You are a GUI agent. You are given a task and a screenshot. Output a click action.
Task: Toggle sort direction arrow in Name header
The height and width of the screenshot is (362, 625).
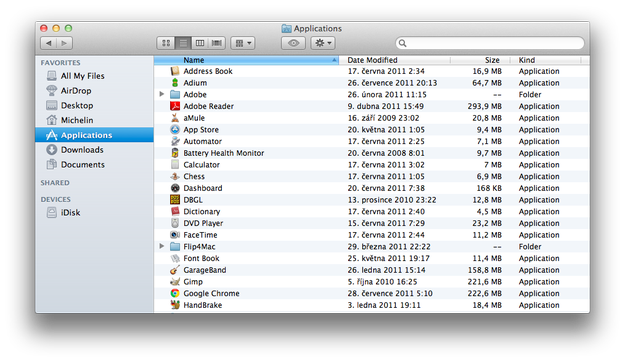[x=334, y=60]
